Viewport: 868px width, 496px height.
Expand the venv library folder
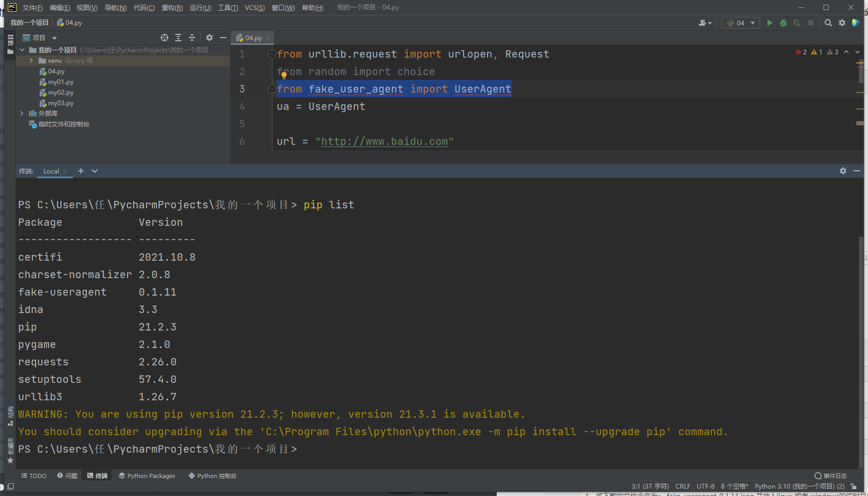point(31,61)
